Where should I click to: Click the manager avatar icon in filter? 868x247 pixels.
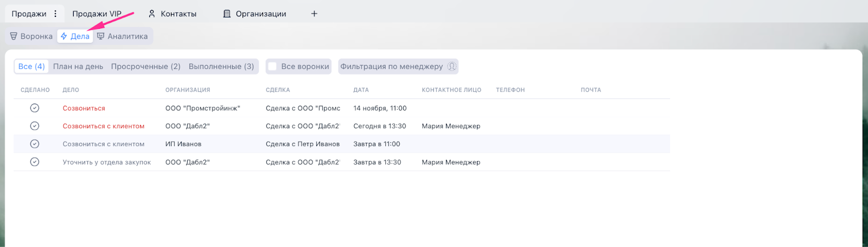click(451, 67)
